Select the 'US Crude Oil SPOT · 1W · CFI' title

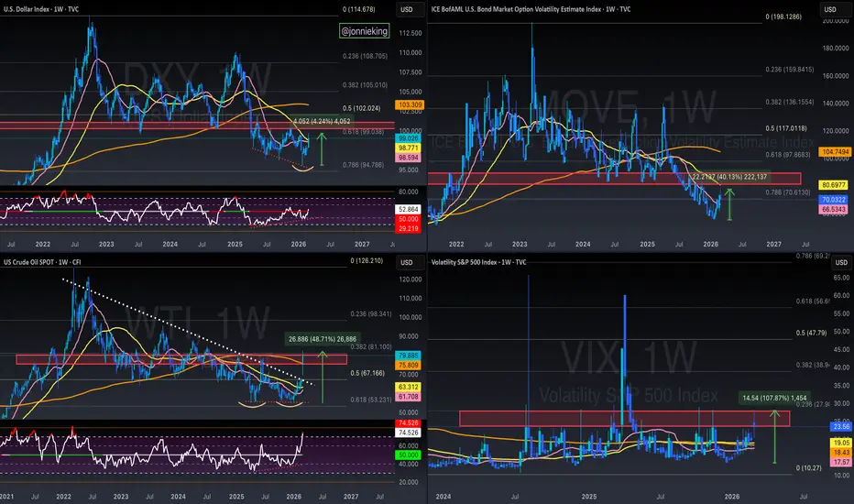(x=42, y=262)
